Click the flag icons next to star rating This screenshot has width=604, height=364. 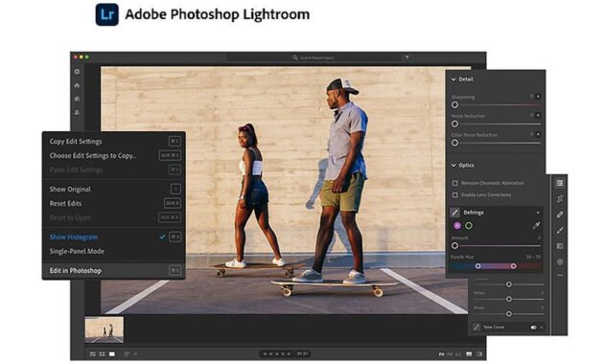pos(302,354)
